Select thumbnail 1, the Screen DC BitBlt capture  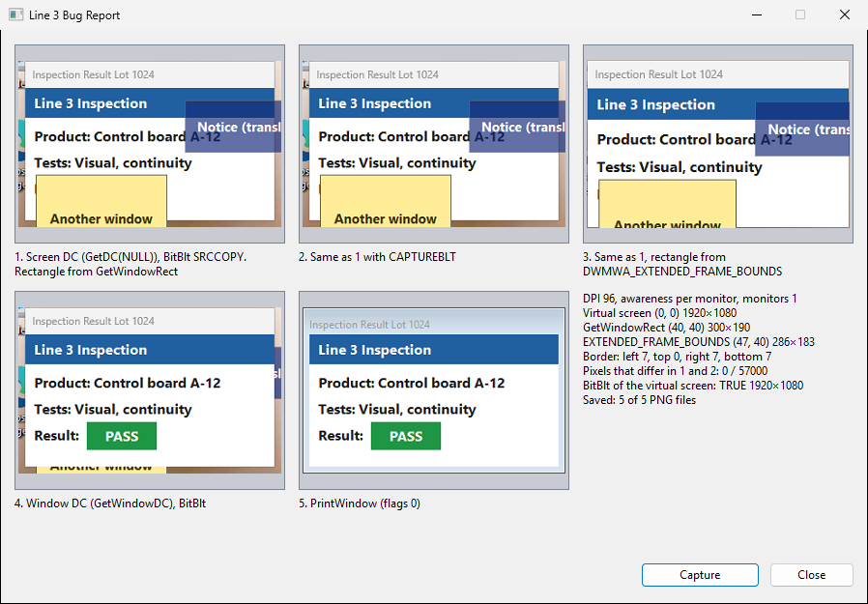(x=150, y=144)
